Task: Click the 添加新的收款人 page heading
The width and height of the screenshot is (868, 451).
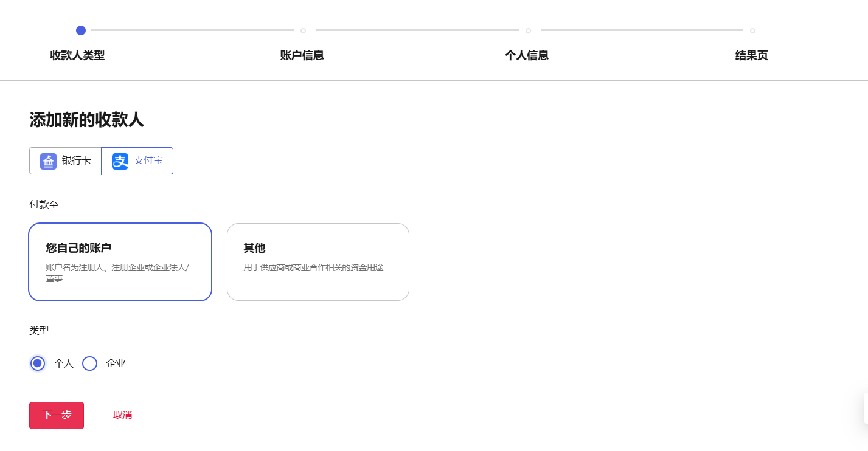Action: (x=86, y=120)
